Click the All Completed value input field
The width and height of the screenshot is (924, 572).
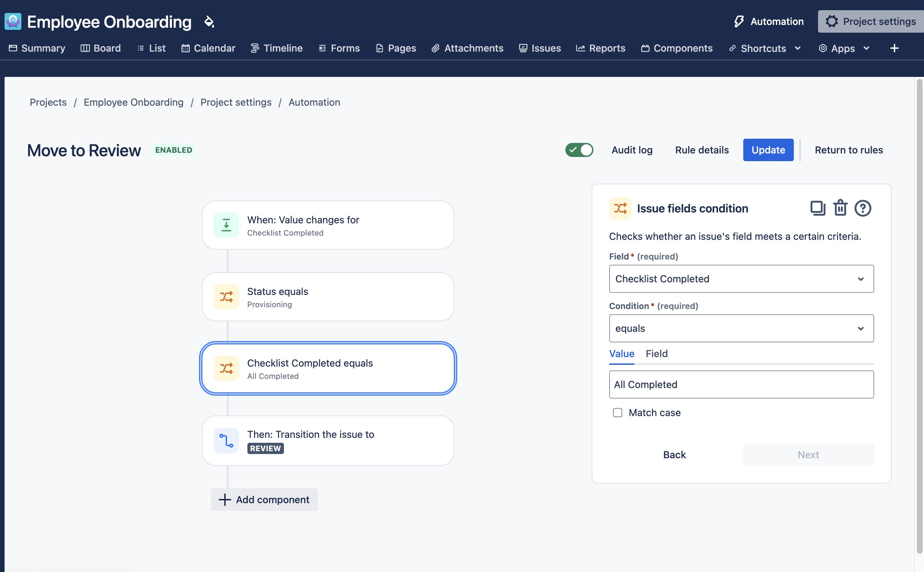[741, 384]
